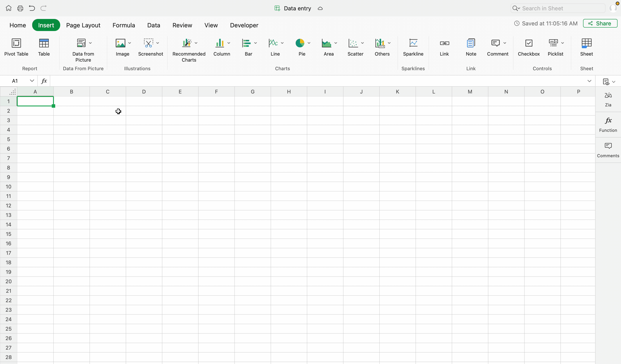Expand the formula bar chevron
Viewport: 621px width, 364px height.
tap(589, 81)
